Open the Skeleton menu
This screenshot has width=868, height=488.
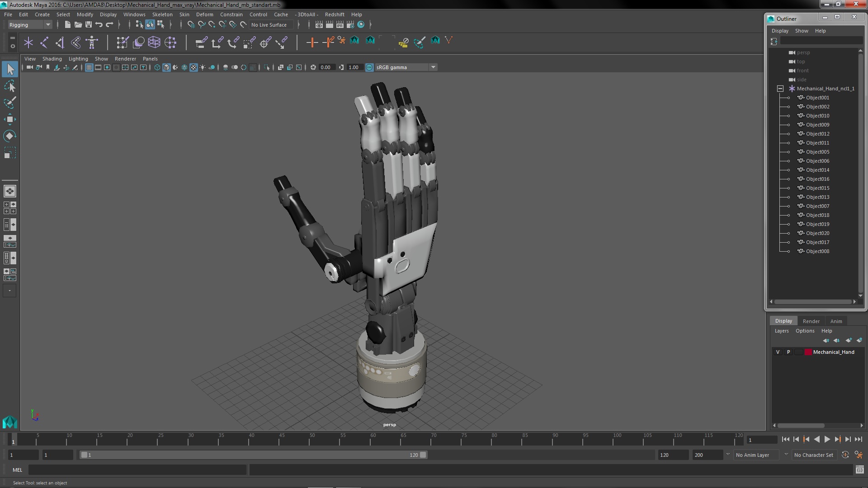[162, 14]
